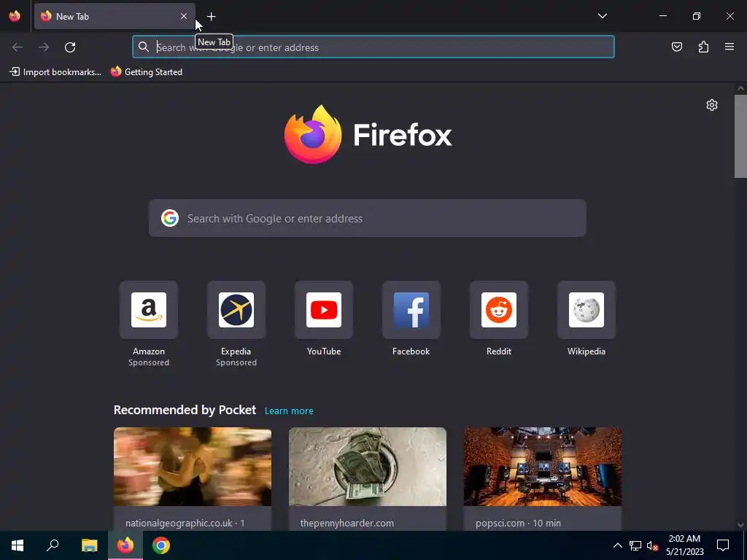The image size is (747, 560).
Task: Open the clock showing 2:02 AM
Action: tap(684, 545)
